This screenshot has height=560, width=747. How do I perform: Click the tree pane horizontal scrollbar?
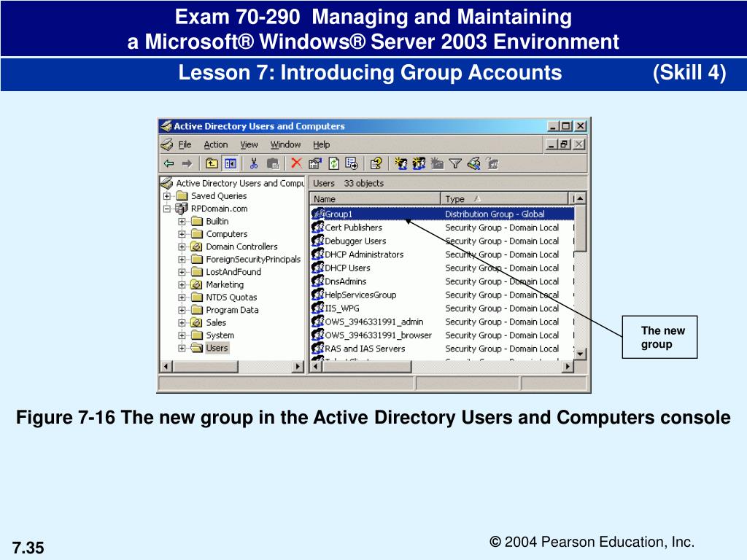233,367
